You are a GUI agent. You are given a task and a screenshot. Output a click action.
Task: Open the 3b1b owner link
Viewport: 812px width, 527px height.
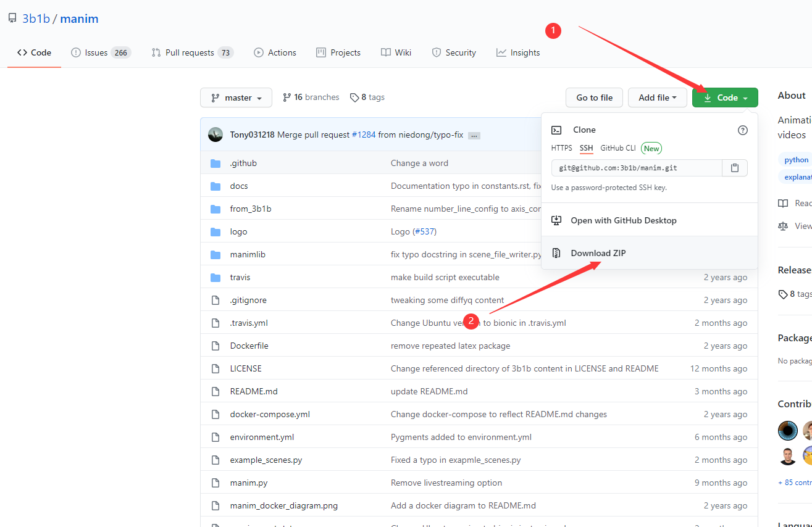pyautogui.click(x=36, y=19)
